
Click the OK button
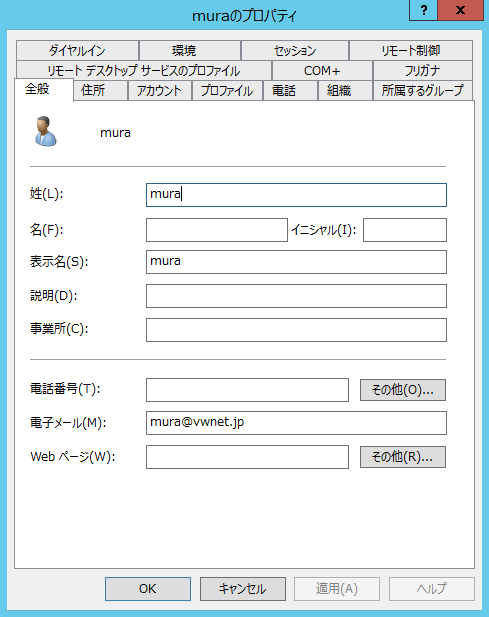tap(148, 589)
